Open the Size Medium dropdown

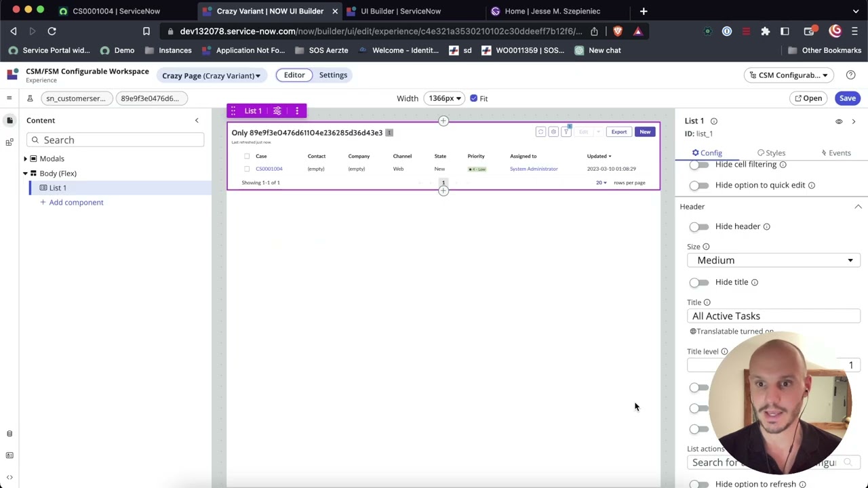(773, 260)
